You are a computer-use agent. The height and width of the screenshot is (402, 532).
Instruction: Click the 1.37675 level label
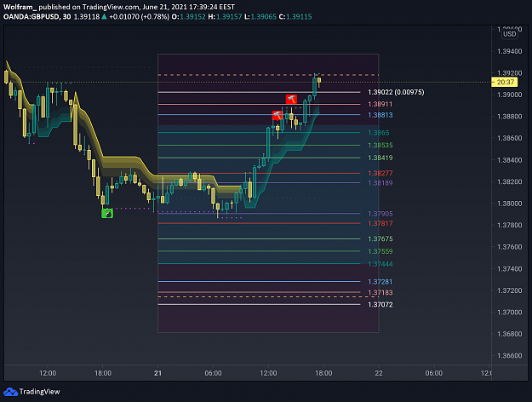[380, 239]
